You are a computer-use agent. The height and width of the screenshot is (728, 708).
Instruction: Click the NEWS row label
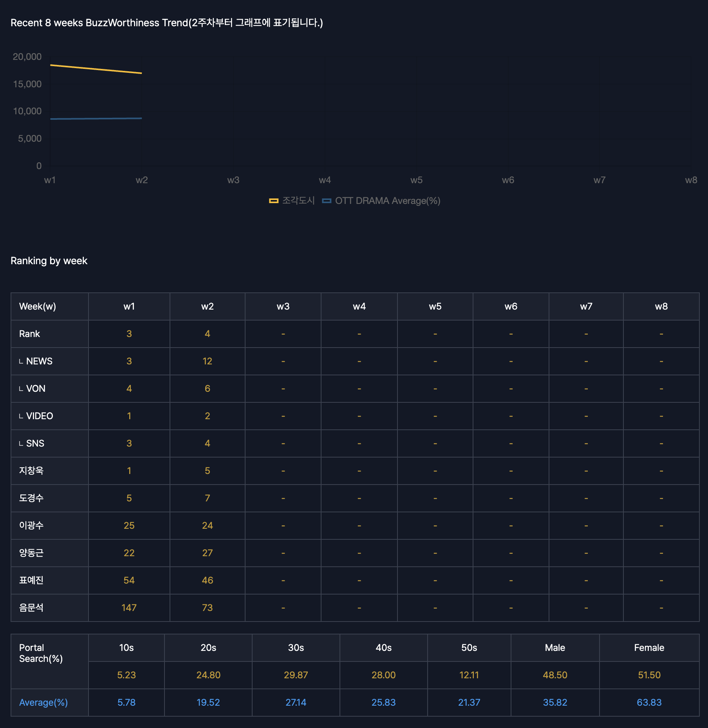pos(39,361)
